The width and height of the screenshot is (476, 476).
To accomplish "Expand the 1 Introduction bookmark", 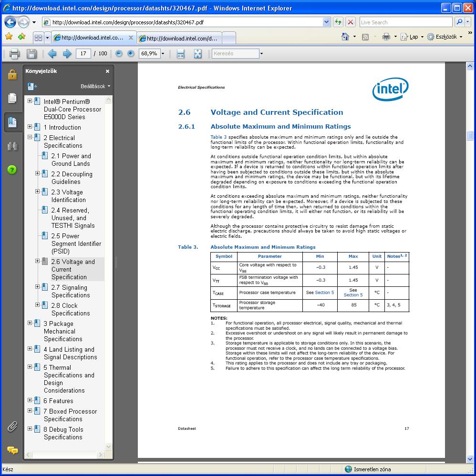I will [30, 126].
